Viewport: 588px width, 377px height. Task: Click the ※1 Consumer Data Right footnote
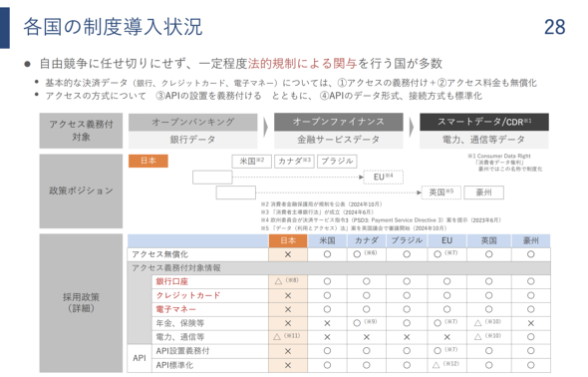pos(504,163)
